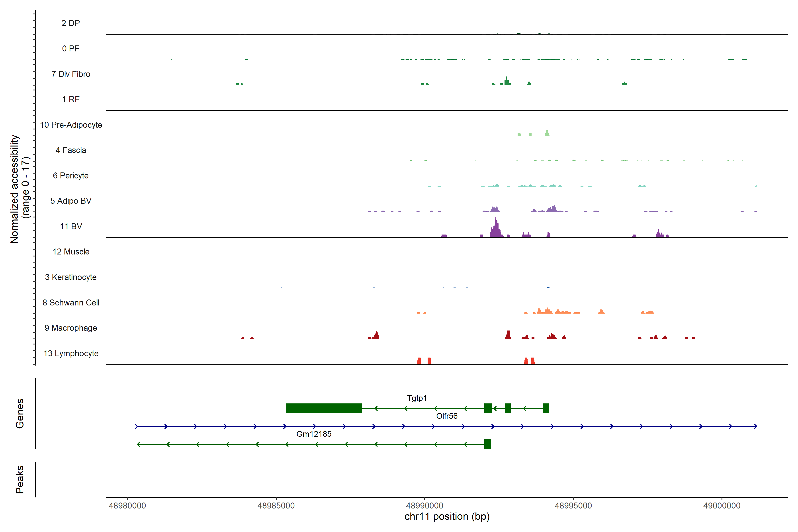Click the 13 Lymphocyte track label

[71, 354]
